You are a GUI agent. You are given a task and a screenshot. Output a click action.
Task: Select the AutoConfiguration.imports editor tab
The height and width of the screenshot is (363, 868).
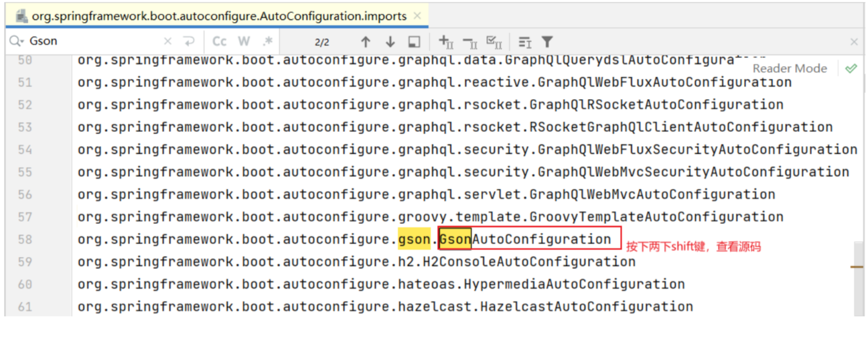tap(214, 15)
